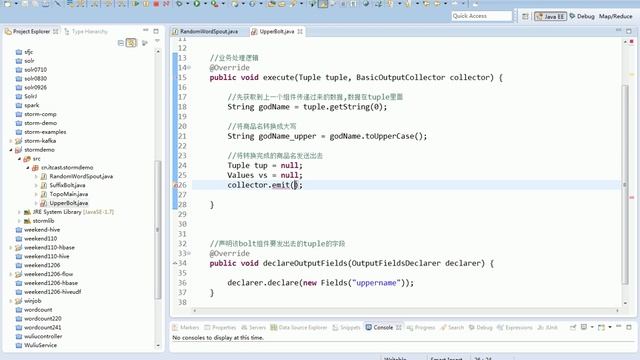Switch to the Debug perspective
640x360 pixels.
pos(582,16)
